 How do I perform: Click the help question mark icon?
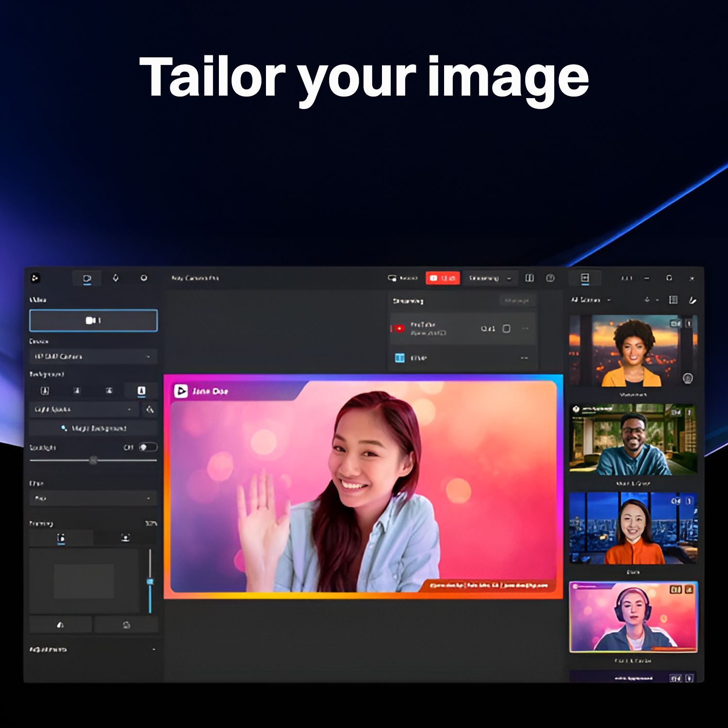click(x=550, y=278)
